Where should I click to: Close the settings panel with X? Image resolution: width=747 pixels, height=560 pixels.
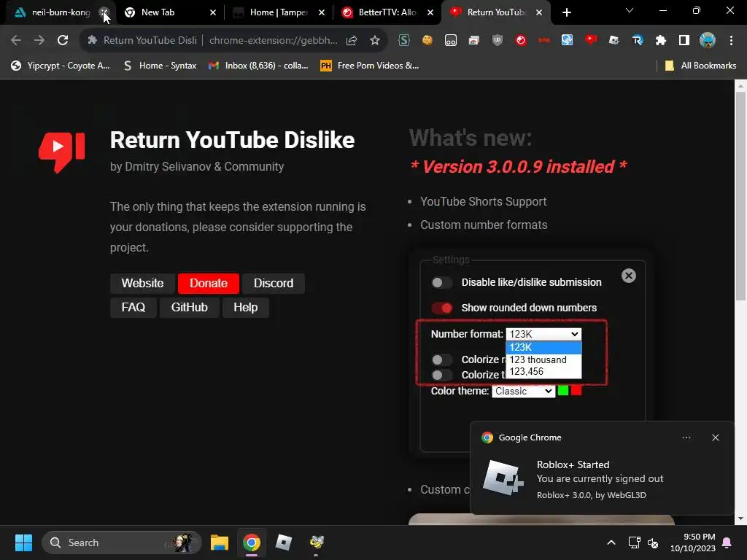629,276
